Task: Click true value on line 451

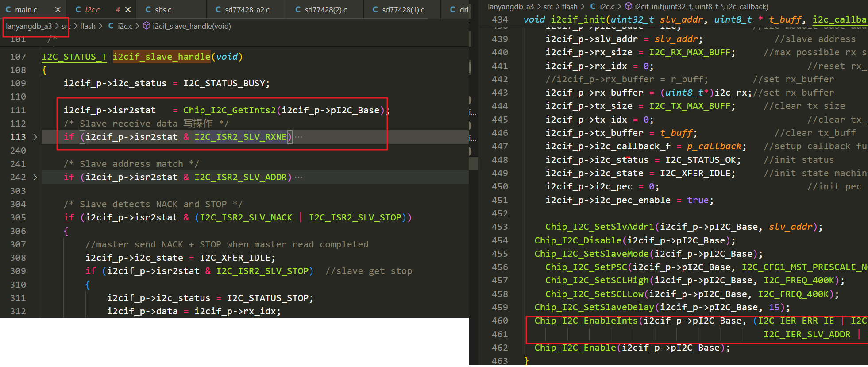Action: point(698,200)
